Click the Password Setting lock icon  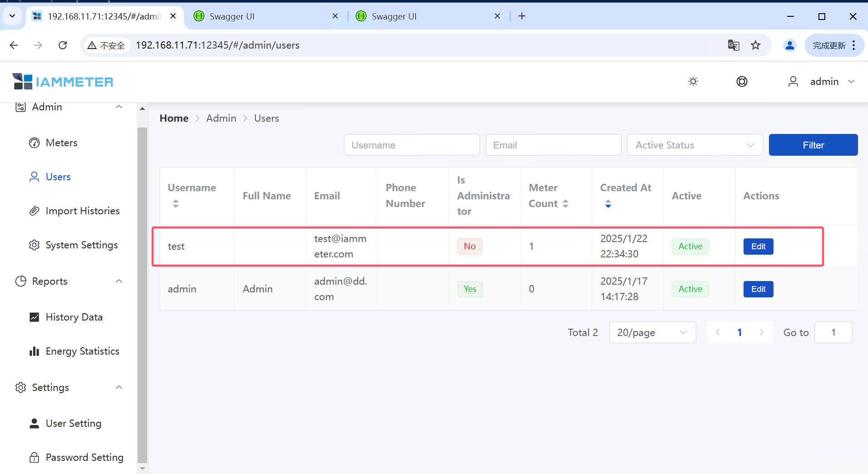click(x=35, y=458)
